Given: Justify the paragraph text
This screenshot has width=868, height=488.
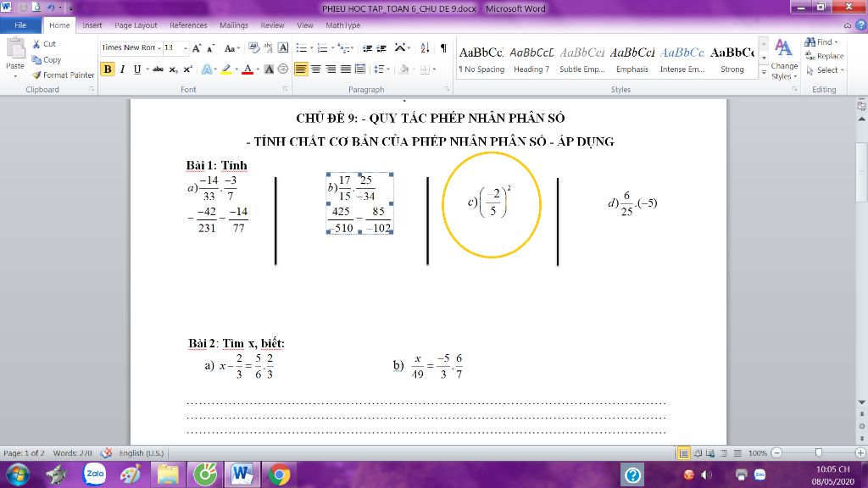Looking at the screenshot, I should (346, 69).
